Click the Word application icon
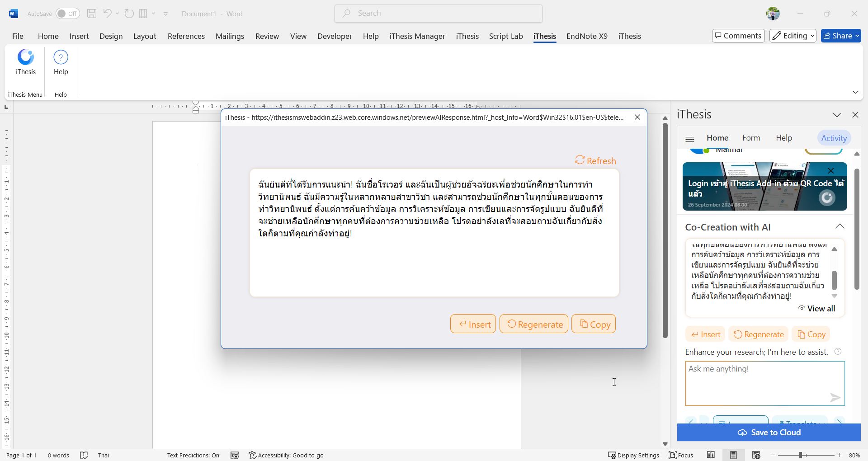868x461 pixels. tap(14, 14)
